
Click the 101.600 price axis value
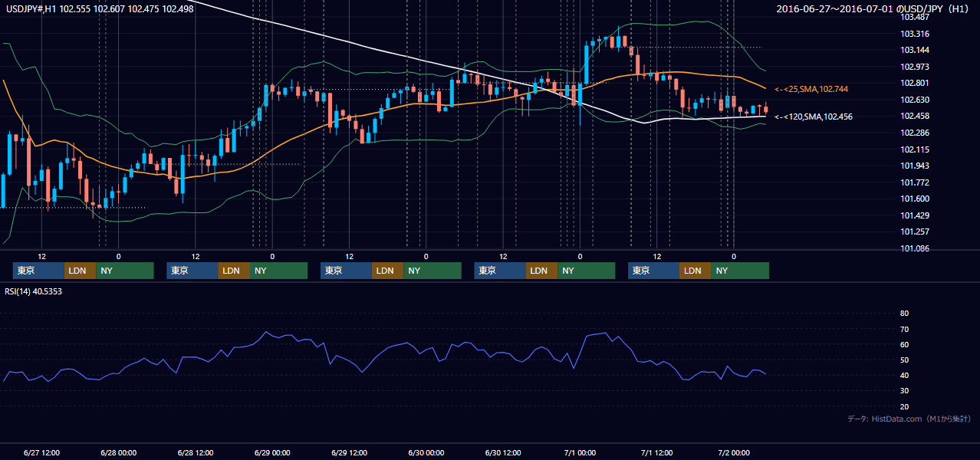(x=915, y=199)
